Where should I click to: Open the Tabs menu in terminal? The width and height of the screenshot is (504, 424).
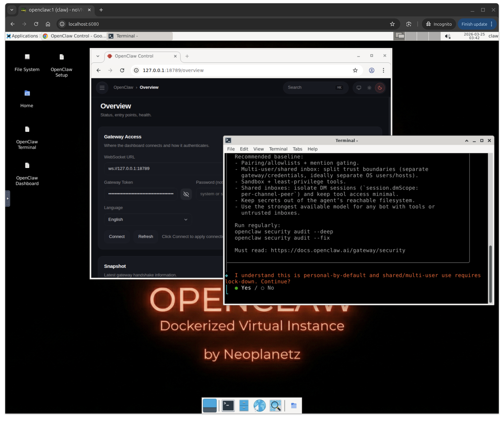[297, 149]
